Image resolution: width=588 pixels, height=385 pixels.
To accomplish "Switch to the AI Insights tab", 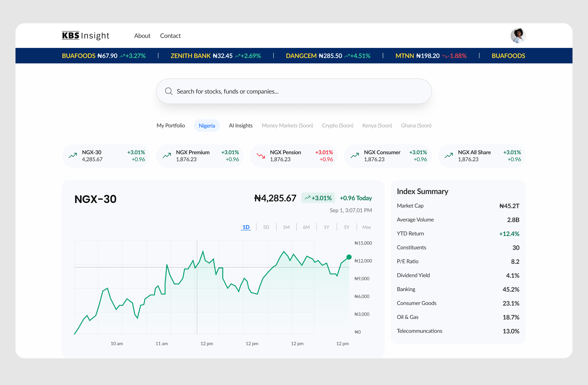I will (x=241, y=125).
